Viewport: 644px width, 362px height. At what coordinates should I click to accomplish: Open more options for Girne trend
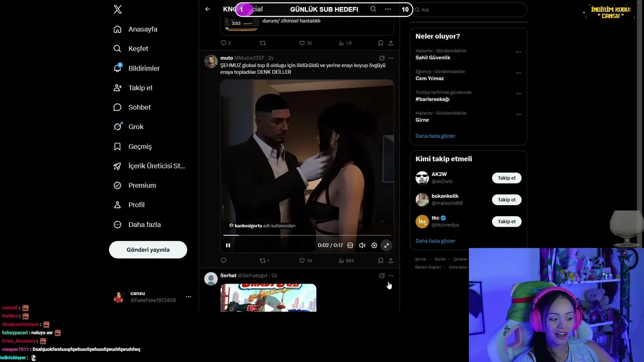point(518,114)
